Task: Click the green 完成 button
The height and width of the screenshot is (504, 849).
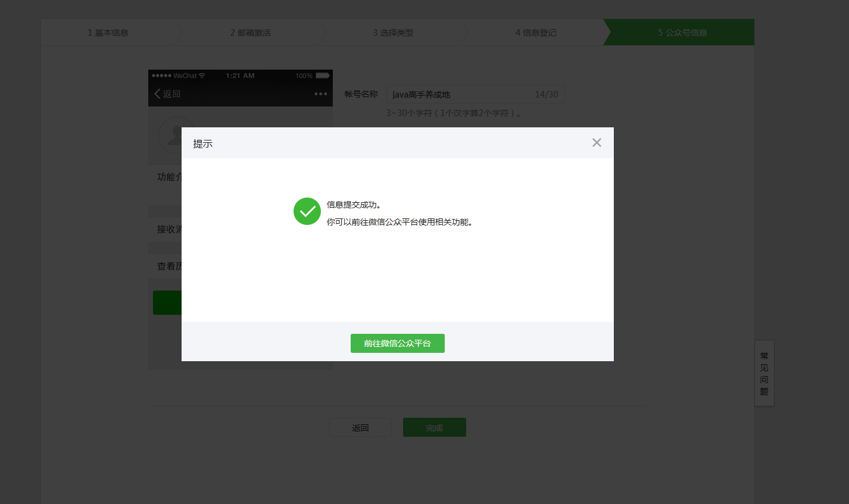Action: pos(435,427)
